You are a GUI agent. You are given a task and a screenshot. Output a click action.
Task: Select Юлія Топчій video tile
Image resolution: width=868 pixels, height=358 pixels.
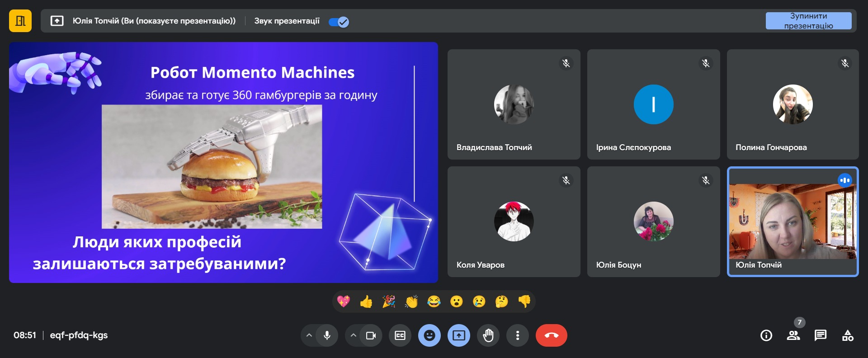[x=793, y=221]
